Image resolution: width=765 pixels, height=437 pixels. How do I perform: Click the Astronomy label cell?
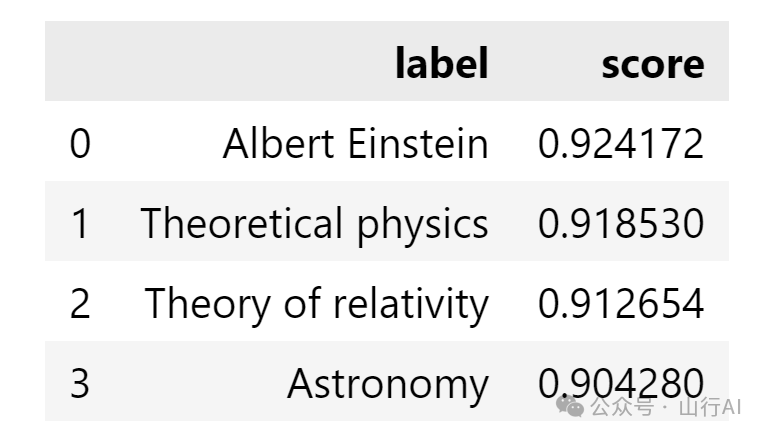tap(388, 384)
